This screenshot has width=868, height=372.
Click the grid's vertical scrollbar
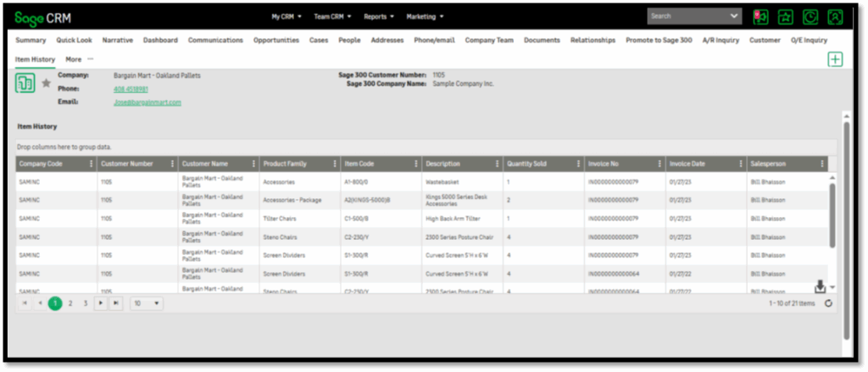(x=832, y=214)
